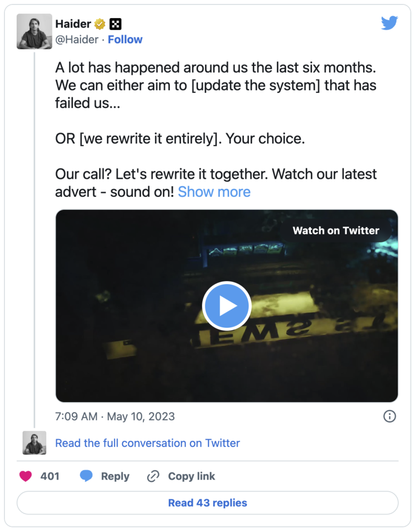The height and width of the screenshot is (532, 416).
Task: Click the black square affiliate badge
Action: pos(115,24)
